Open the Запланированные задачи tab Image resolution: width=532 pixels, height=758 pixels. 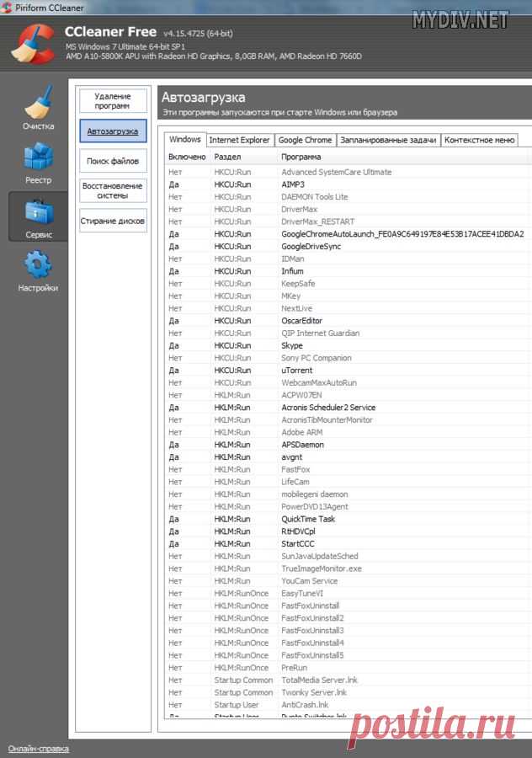click(x=388, y=140)
